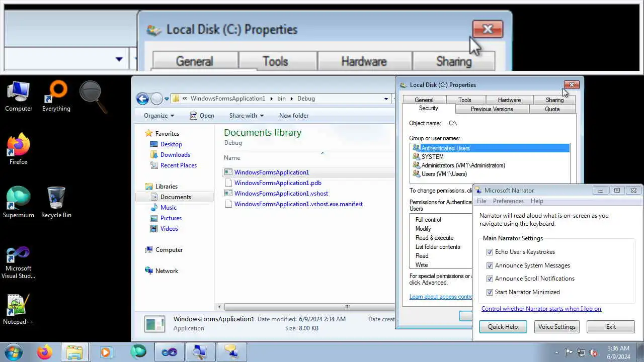
Task: Switch to the Quota tab
Action: [552, 109]
